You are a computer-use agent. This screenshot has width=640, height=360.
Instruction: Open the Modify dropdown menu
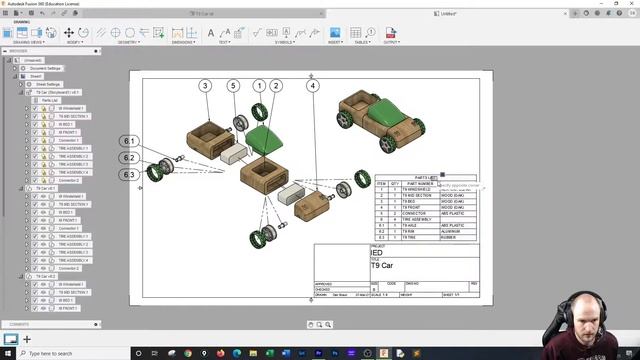pyautogui.click(x=75, y=42)
